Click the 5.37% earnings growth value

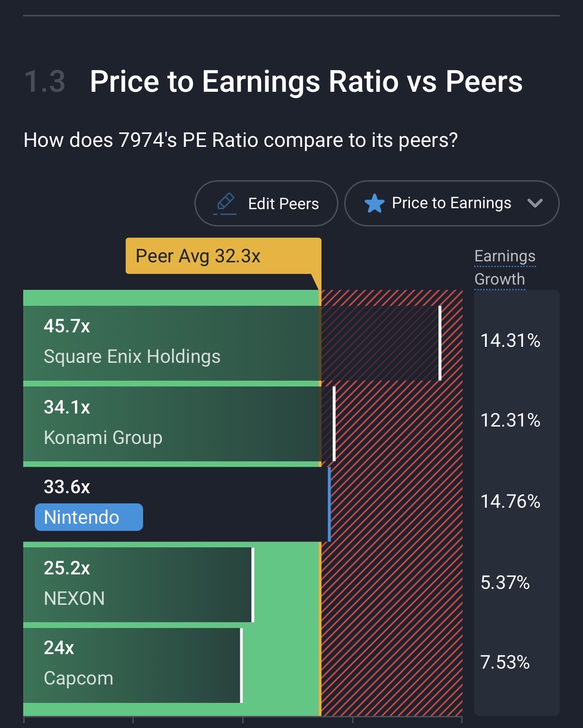[x=505, y=583]
